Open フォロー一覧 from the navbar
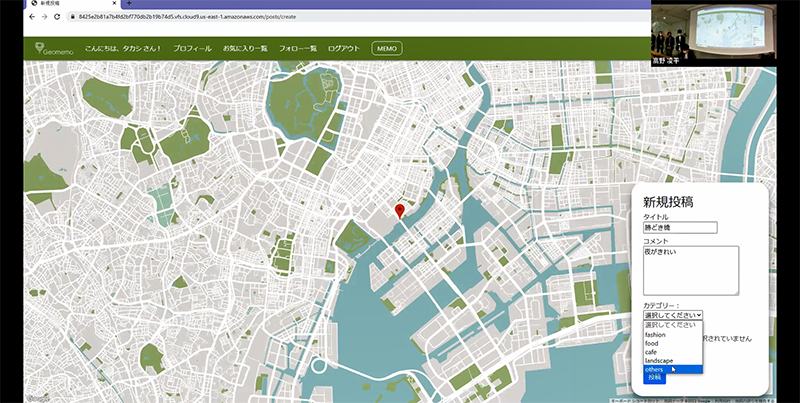The width and height of the screenshot is (800, 403). click(x=298, y=48)
